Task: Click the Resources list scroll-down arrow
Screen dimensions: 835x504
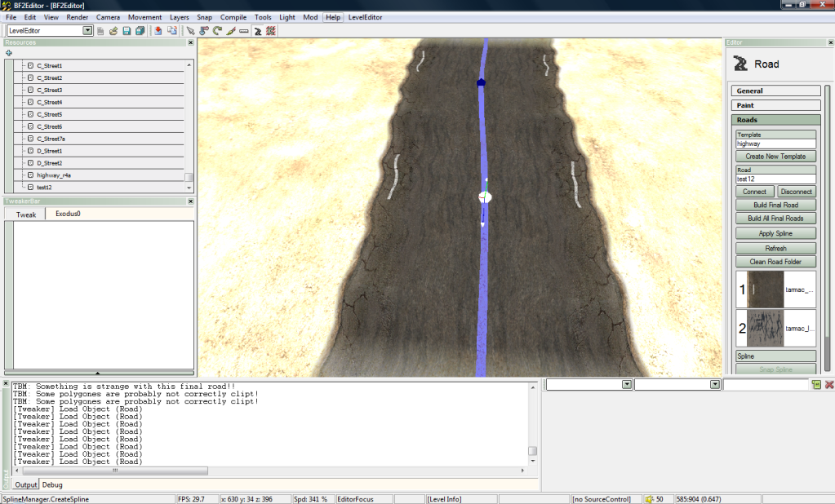Action: point(189,188)
